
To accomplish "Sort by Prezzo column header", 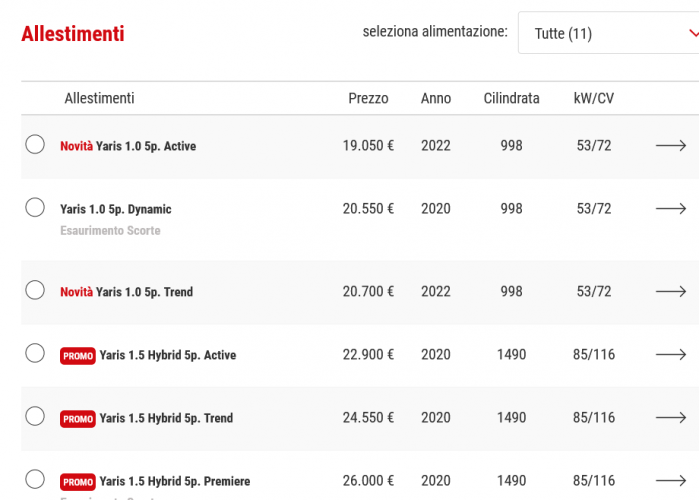I will pos(368,99).
